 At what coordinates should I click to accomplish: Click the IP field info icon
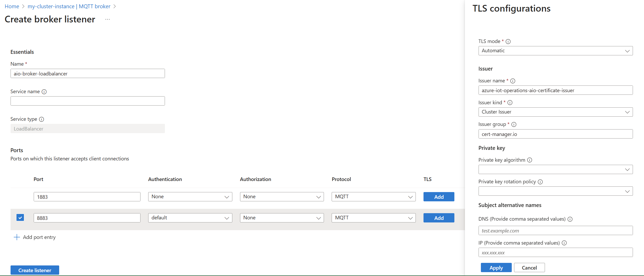pyautogui.click(x=564, y=243)
